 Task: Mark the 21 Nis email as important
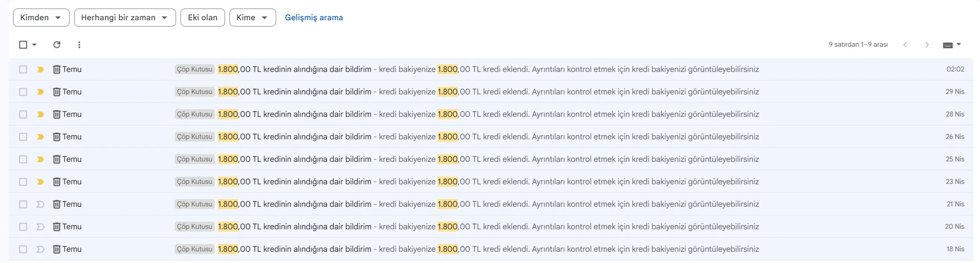40,204
